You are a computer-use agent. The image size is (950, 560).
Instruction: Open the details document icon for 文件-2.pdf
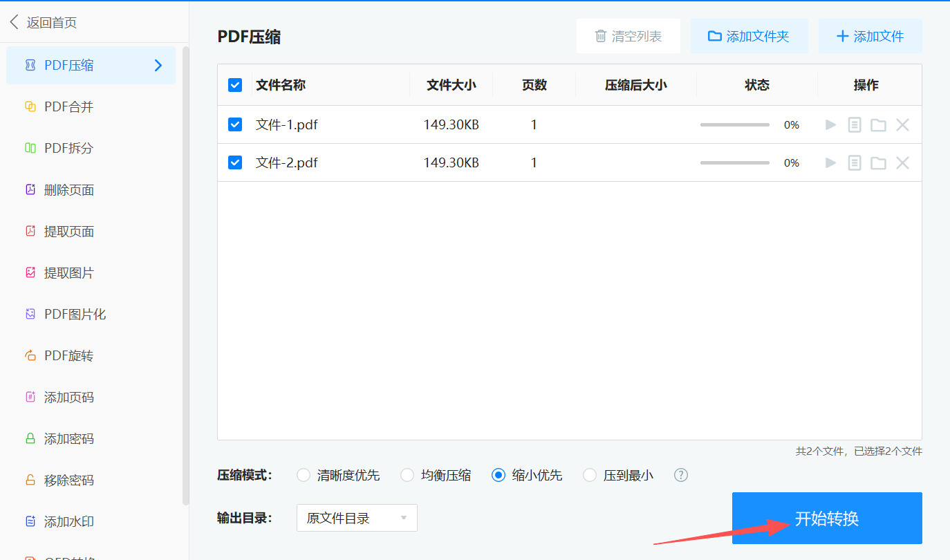(855, 162)
